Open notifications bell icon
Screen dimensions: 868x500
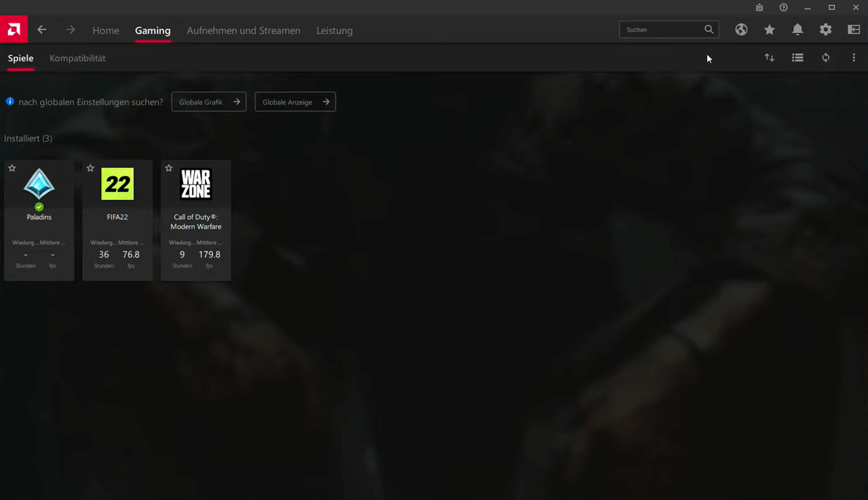[797, 30]
